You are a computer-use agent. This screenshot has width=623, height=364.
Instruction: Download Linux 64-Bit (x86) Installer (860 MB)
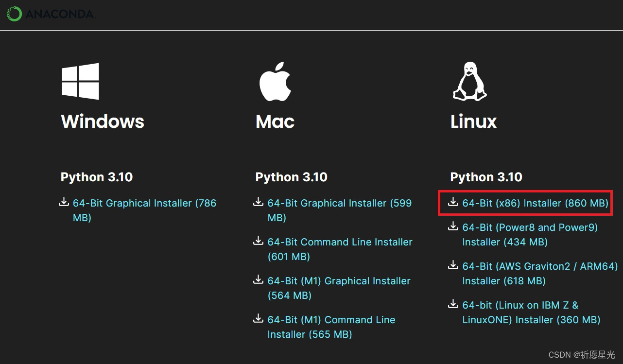pyautogui.click(x=536, y=203)
